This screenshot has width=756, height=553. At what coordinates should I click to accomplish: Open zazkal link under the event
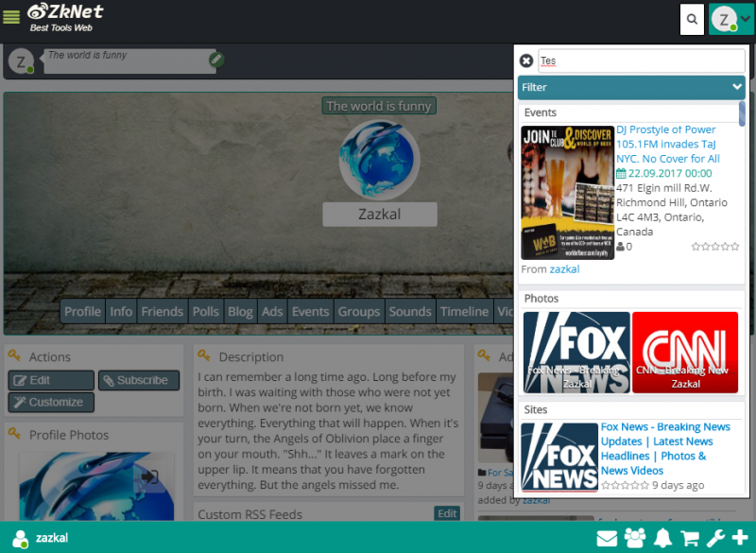pos(564,269)
